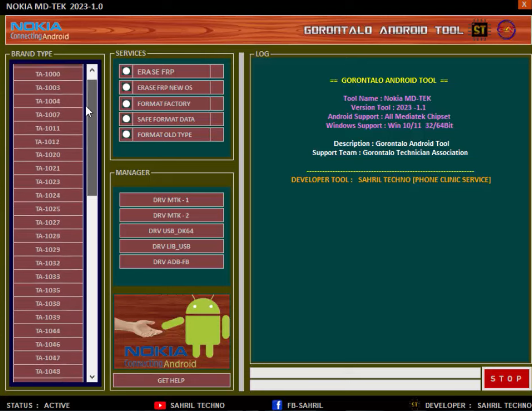Choose model TA-1007
532x411 pixels.
pos(48,115)
